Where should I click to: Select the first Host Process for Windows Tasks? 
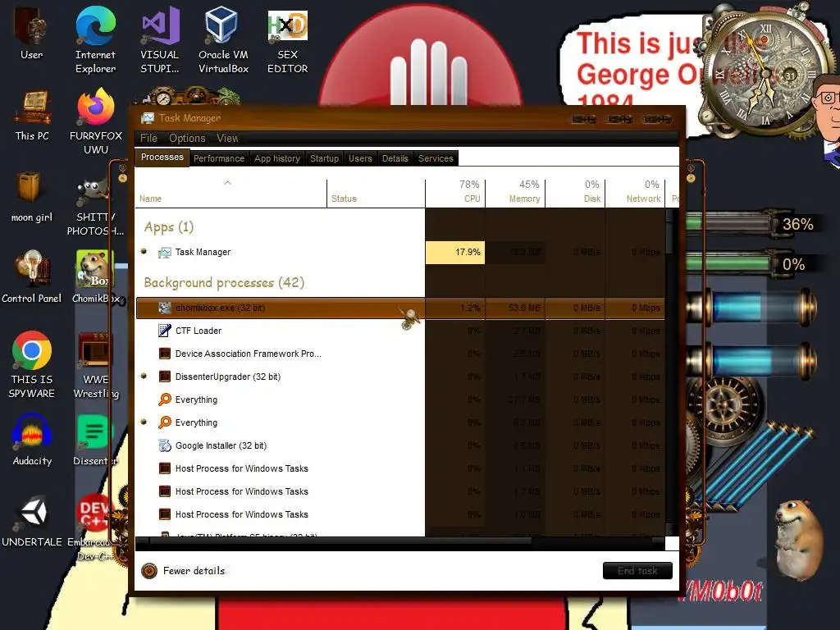pyautogui.click(x=400, y=468)
